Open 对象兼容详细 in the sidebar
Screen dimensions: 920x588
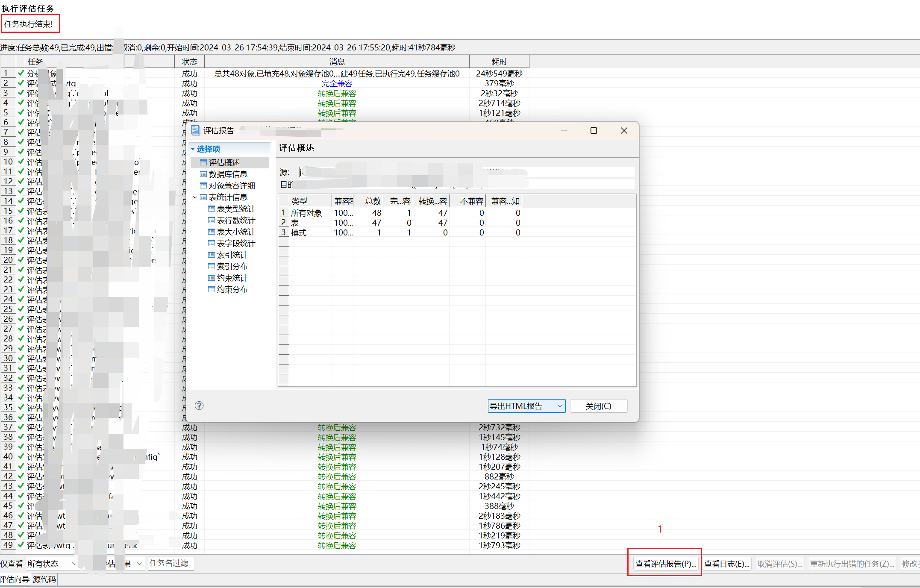[232, 186]
